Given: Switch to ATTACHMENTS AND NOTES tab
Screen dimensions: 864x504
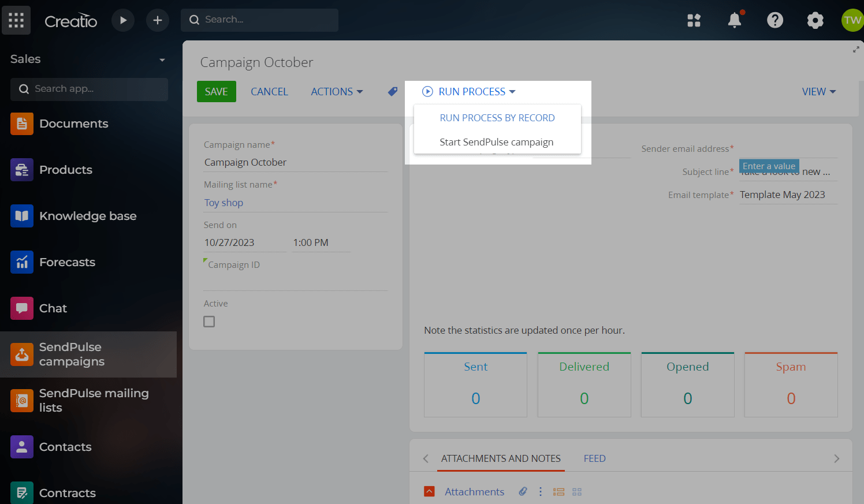Looking at the screenshot, I should (x=501, y=458).
